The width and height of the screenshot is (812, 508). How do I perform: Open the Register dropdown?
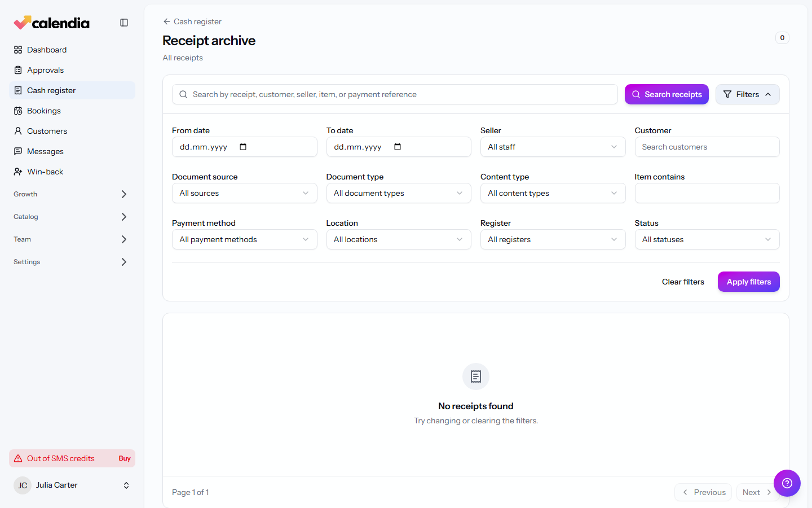pos(553,239)
